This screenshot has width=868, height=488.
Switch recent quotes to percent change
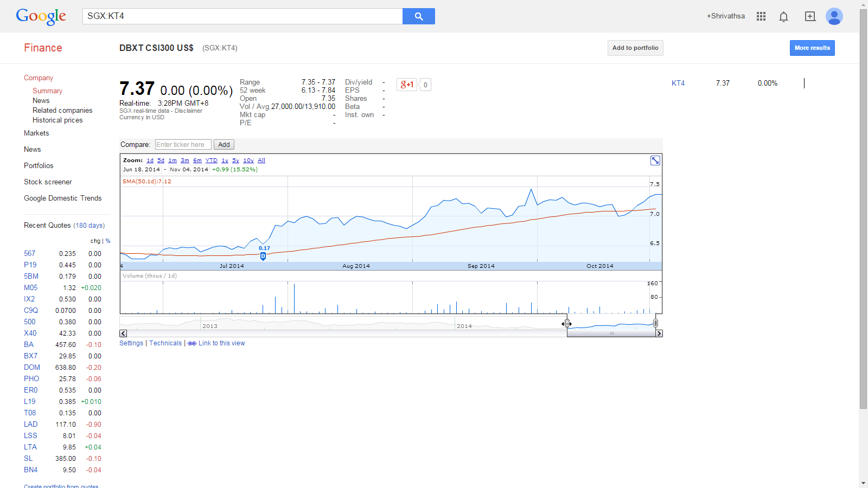108,241
